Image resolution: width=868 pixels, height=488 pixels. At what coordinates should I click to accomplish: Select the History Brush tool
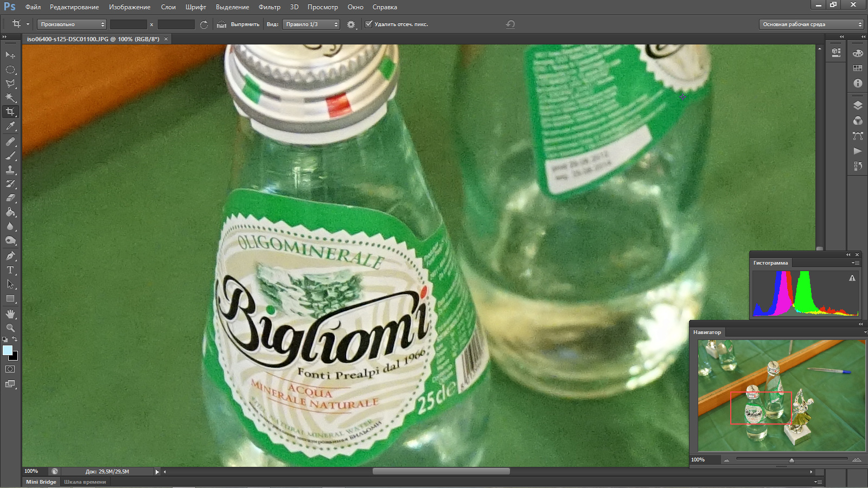pos(10,184)
